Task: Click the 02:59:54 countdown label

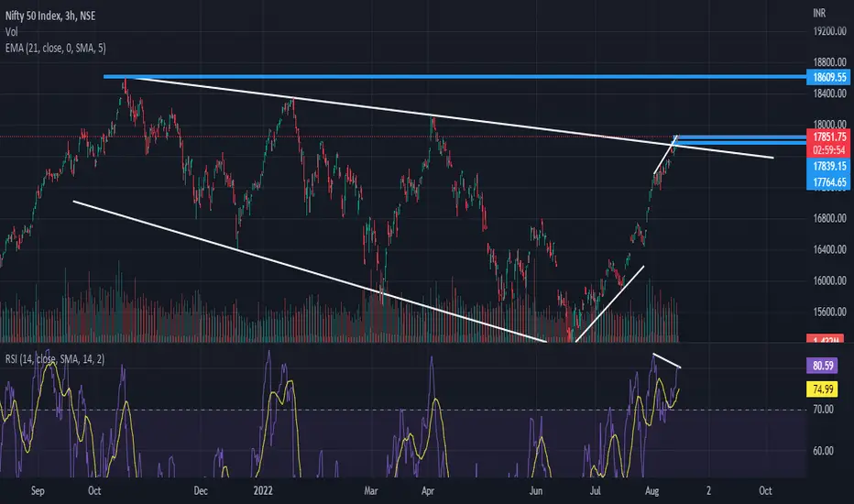Action: (828, 150)
